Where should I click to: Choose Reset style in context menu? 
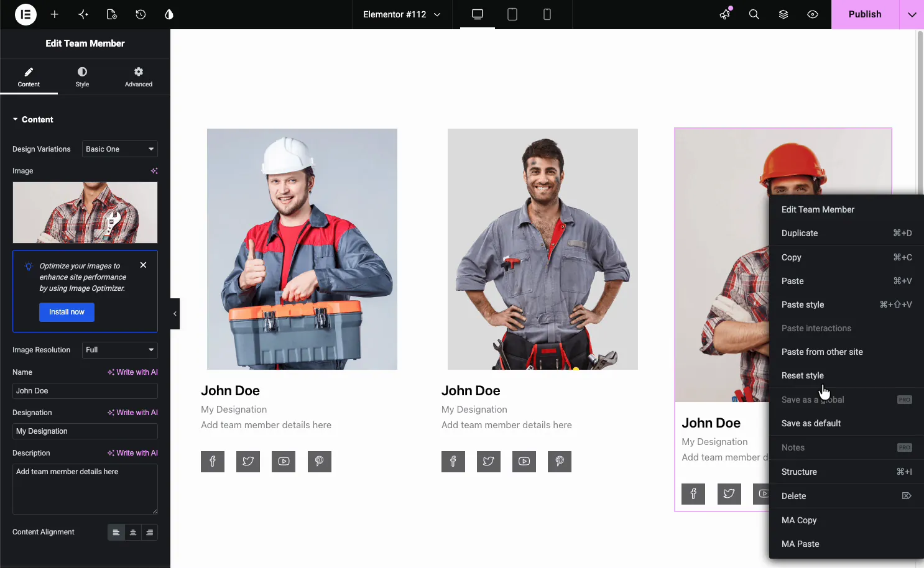tap(846, 375)
